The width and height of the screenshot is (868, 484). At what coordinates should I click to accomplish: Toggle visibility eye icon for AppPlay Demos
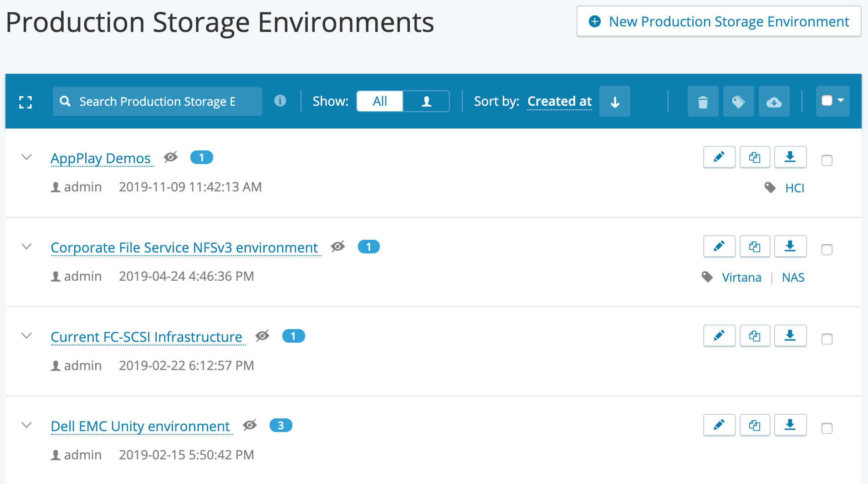171,157
